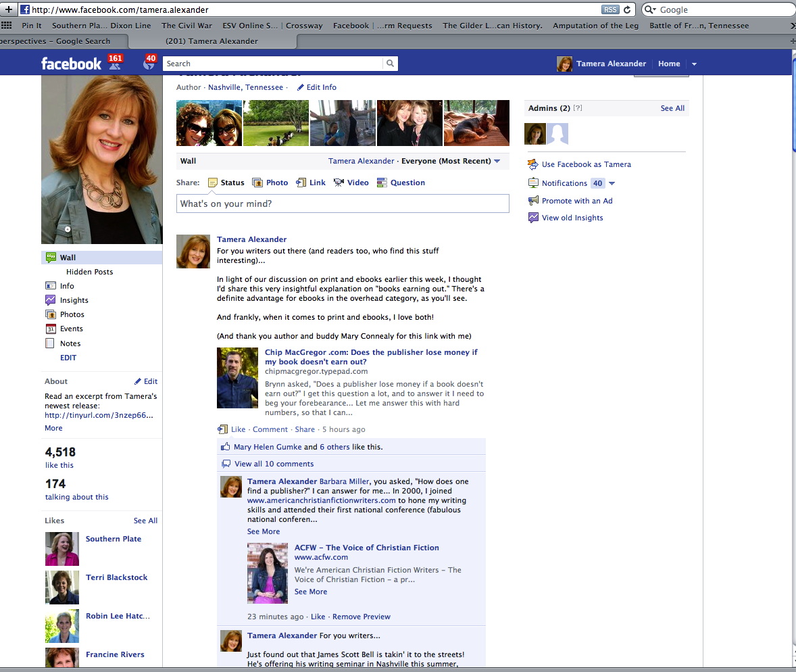Viewport: 796px width, 672px height.
Task: Open the dog on bed photo thumbnail
Action: [x=476, y=123]
